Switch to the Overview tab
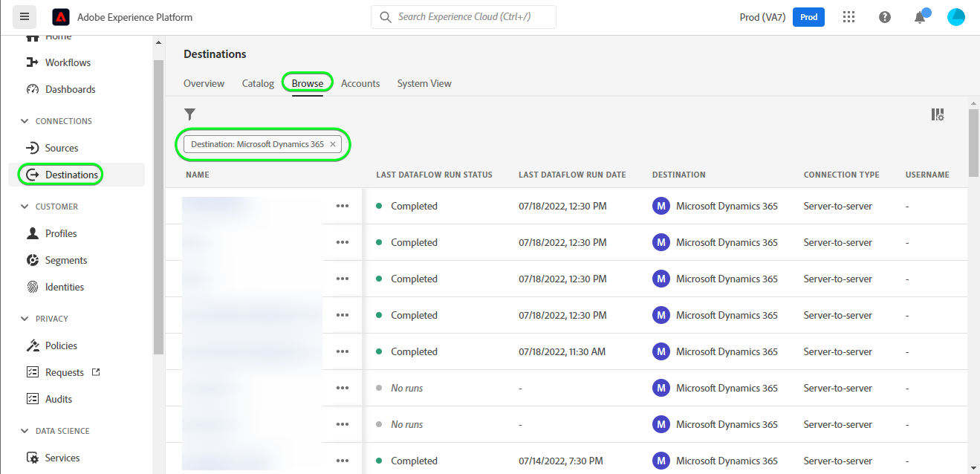This screenshot has width=980, height=474. tap(204, 83)
